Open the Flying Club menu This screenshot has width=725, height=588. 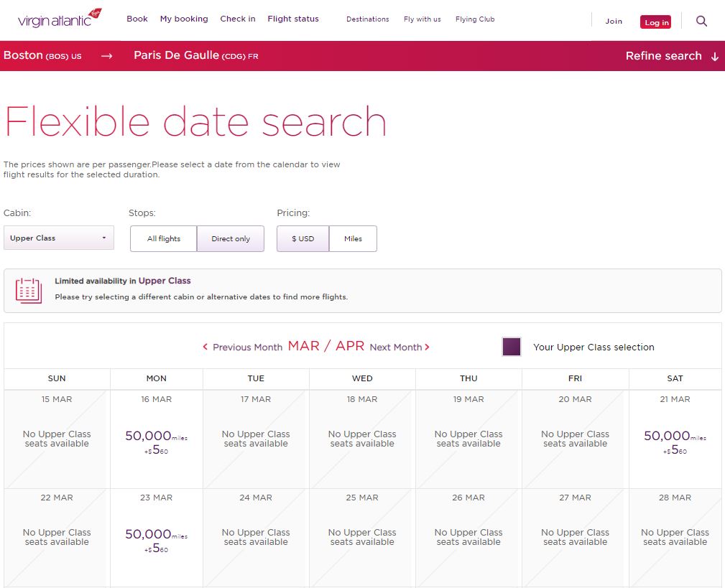[475, 19]
